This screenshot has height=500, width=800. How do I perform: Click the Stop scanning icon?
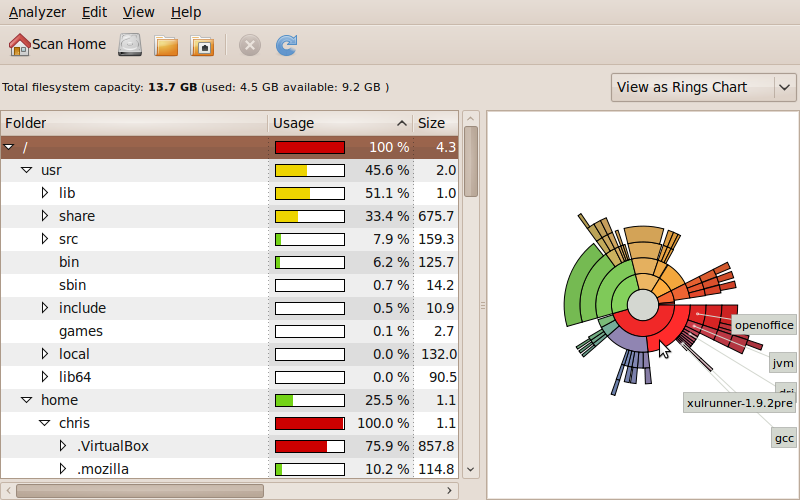(x=250, y=45)
